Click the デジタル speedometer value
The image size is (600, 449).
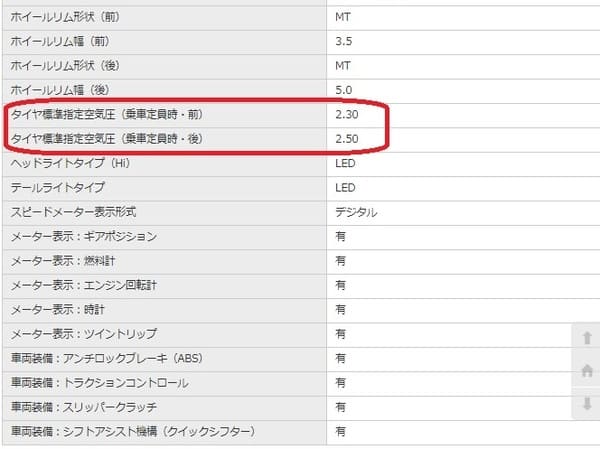coord(356,212)
